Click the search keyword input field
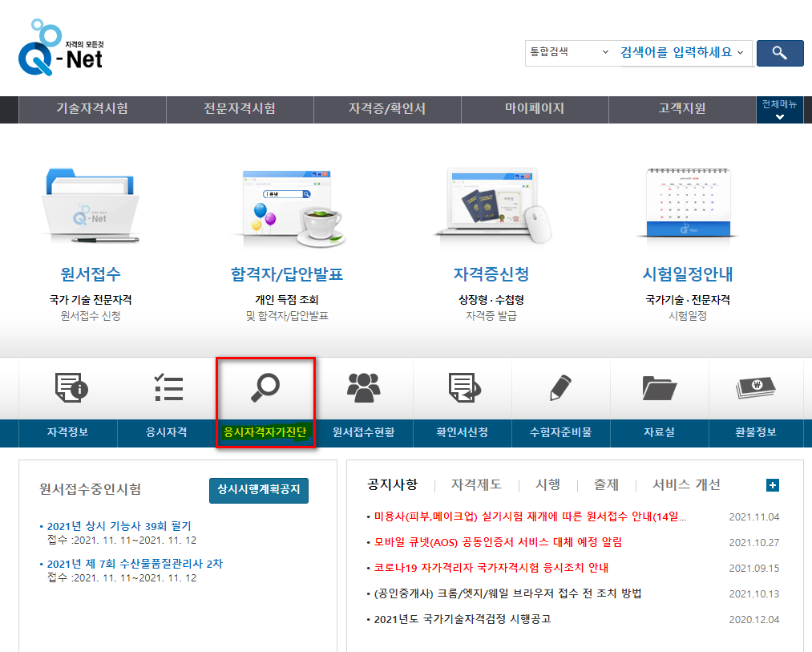Screen dimensions: 812x652 point(676,52)
